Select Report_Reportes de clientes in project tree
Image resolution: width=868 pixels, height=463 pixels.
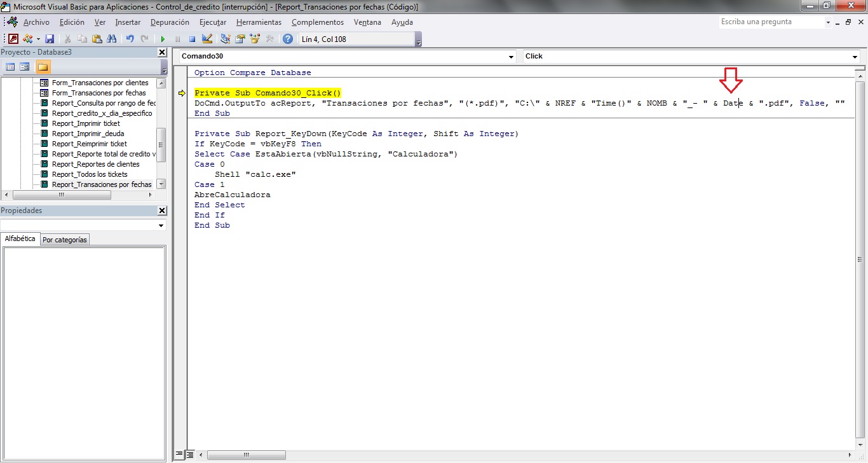point(95,164)
